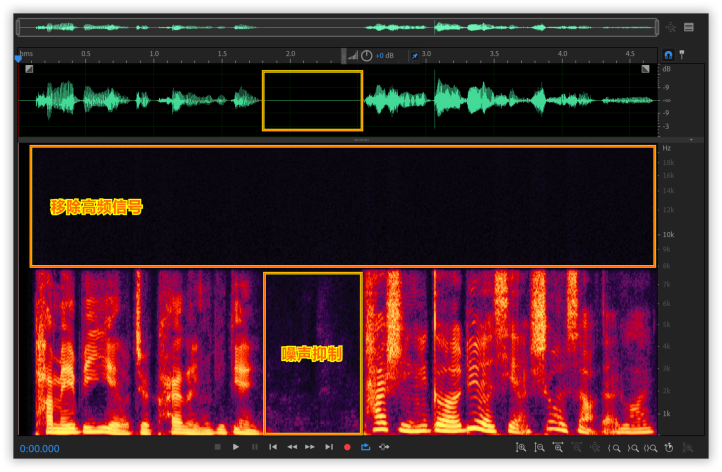Click the 1.5 mark on the time ruler
Image resolution: width=722 pixels, height=472 pixels.
tap(222, 53)
